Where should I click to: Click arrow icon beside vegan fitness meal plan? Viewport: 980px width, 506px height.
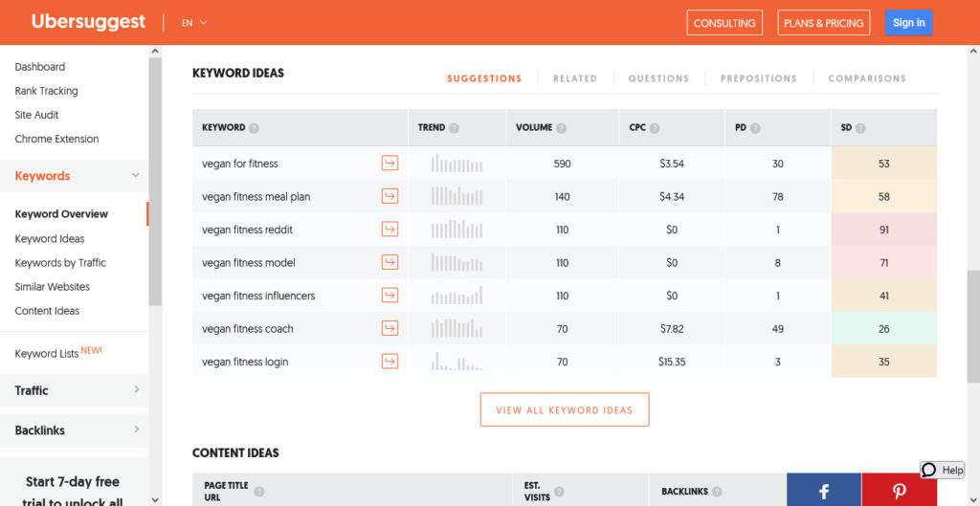tap(390, 197)
